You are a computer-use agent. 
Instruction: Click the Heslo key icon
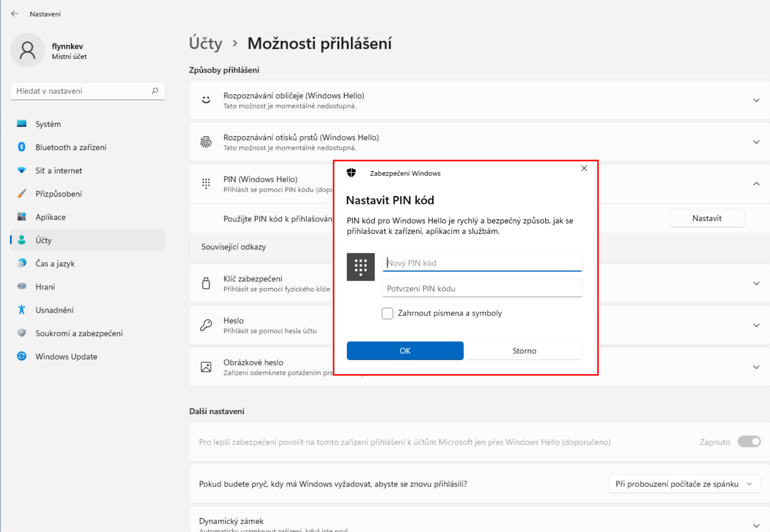[206, 325]
